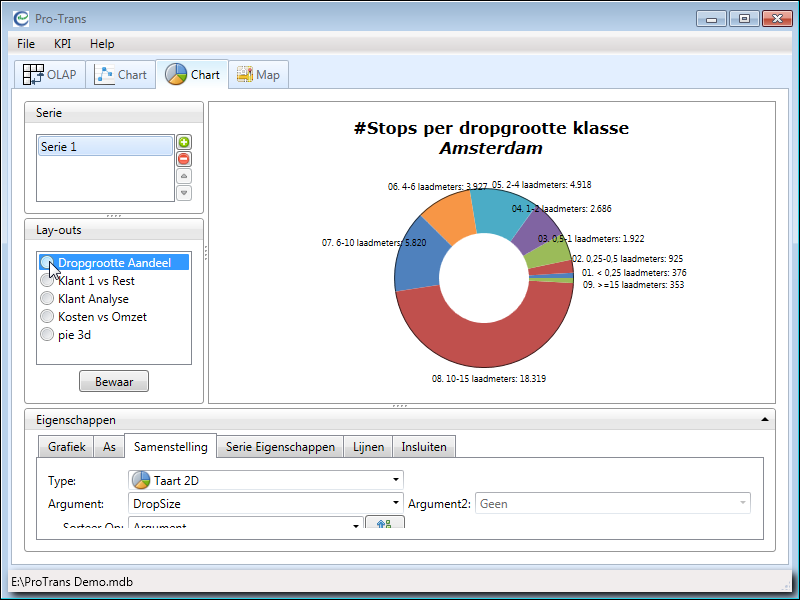Move serie down with arrow button
The height and width of the screenshot is (600, 800).
tap(184, 192)
